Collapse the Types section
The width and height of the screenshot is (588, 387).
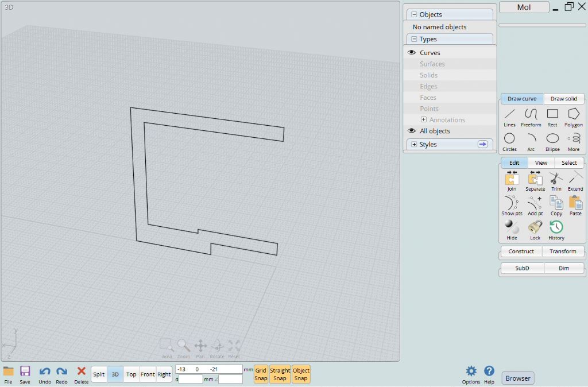414,39
